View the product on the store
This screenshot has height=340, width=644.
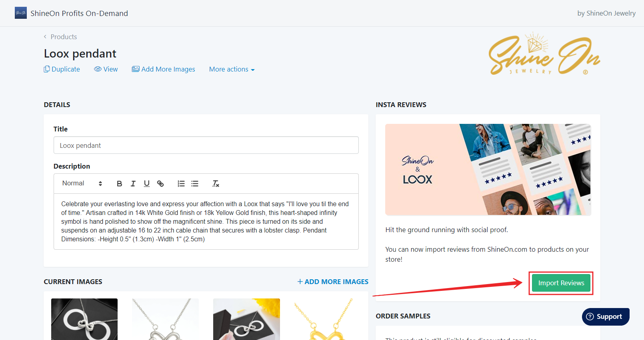[x=106, y=69]
